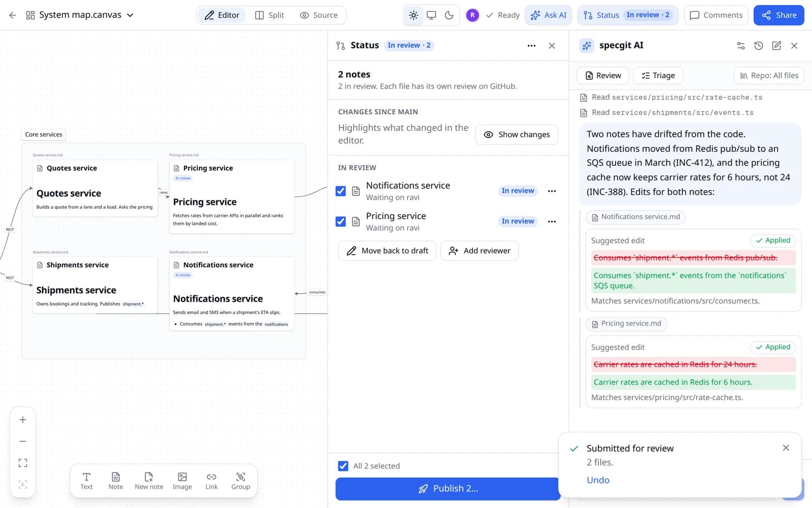
Task: Uncheck the Pricing service review checkbox
Action: point(341,221)
